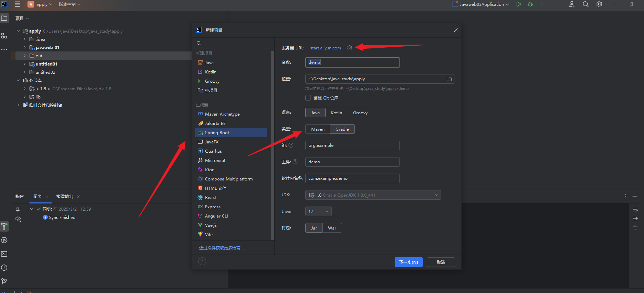
Task: Click the help icon next to 工件 field
Action: pos(295,162)
